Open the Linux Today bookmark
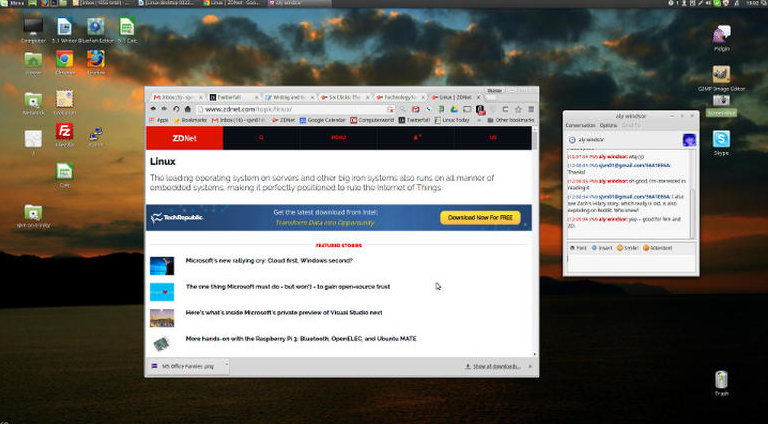This screenshot has width=768, height=424. click(452, 120)
